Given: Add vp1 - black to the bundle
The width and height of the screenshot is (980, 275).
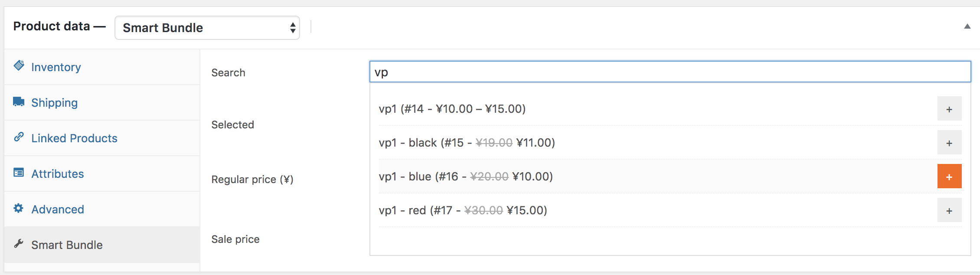Looking at the screenshot, I should point(949,142).
